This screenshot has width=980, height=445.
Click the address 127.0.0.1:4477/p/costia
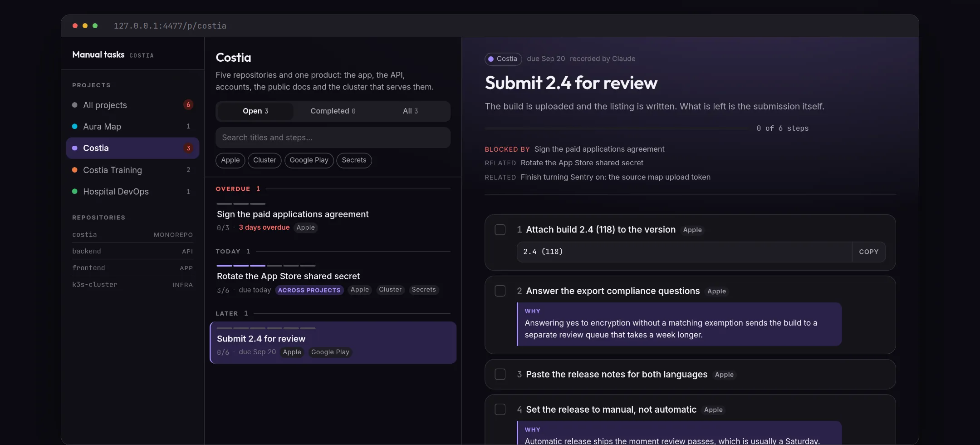(170, 26)
